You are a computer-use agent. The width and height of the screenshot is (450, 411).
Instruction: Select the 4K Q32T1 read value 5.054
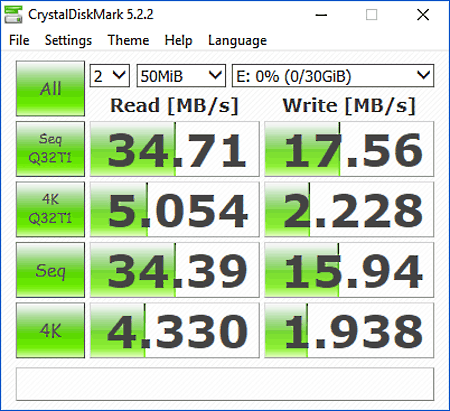click(x=175, y=209)
